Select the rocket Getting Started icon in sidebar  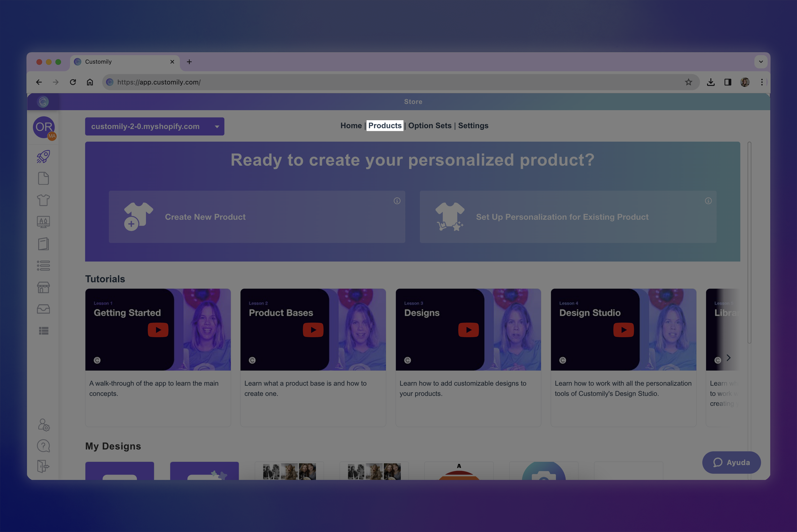click(43, 156)
